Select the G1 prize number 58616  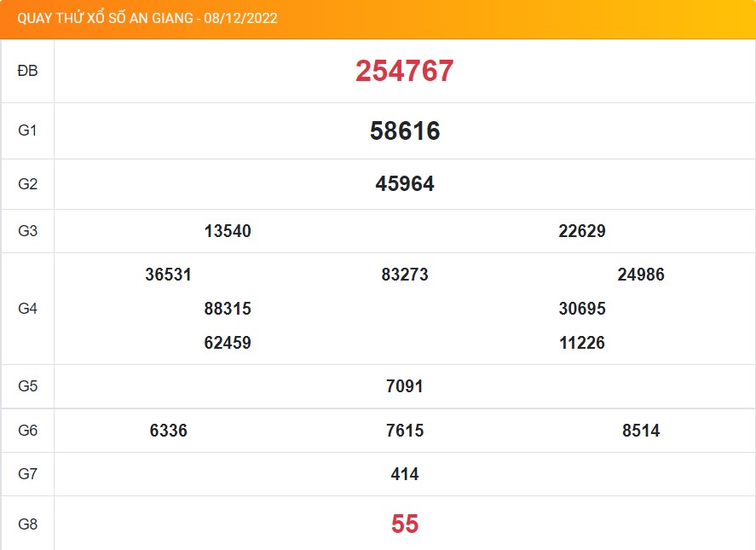pos(404,131)
